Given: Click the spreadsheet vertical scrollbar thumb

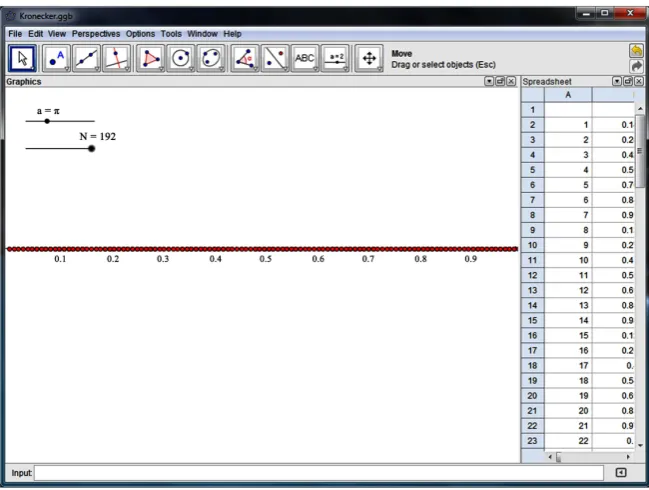Looking at the screenshot, I should (x=640, y=151).
